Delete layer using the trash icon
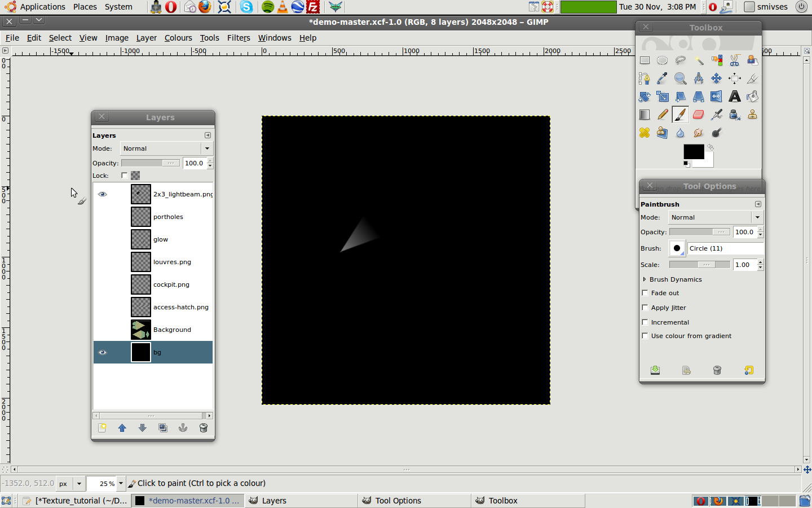Screen dimensions: 812x508 (x=204, y=428)
